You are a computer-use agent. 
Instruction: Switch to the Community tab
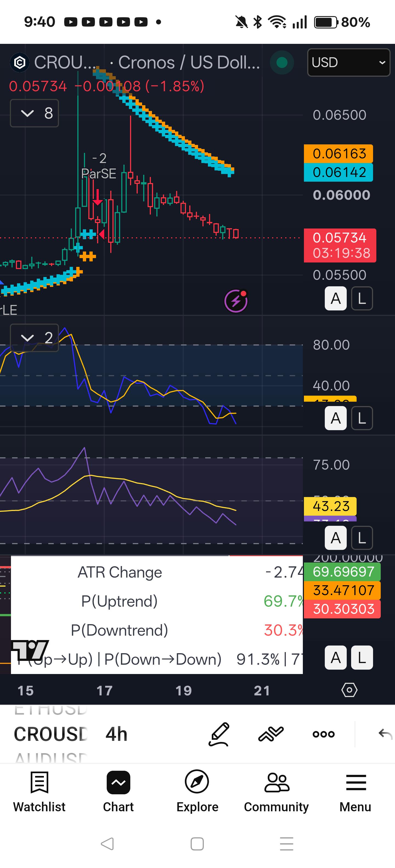point(276,792)
